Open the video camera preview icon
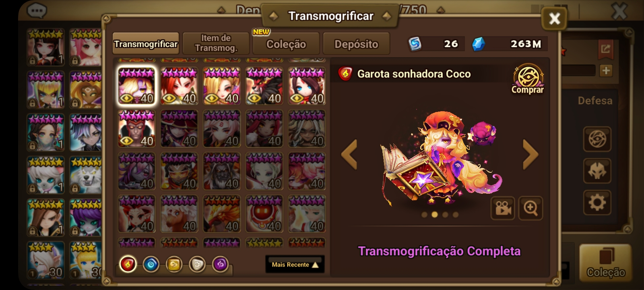This screenshot has width=644, height=290. (503, 208)
